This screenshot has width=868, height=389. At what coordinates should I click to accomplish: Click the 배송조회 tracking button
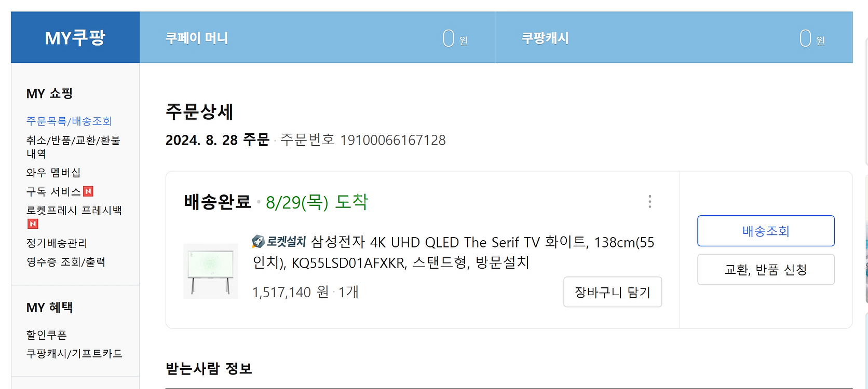pyautogui.click(x=766, y=231)
